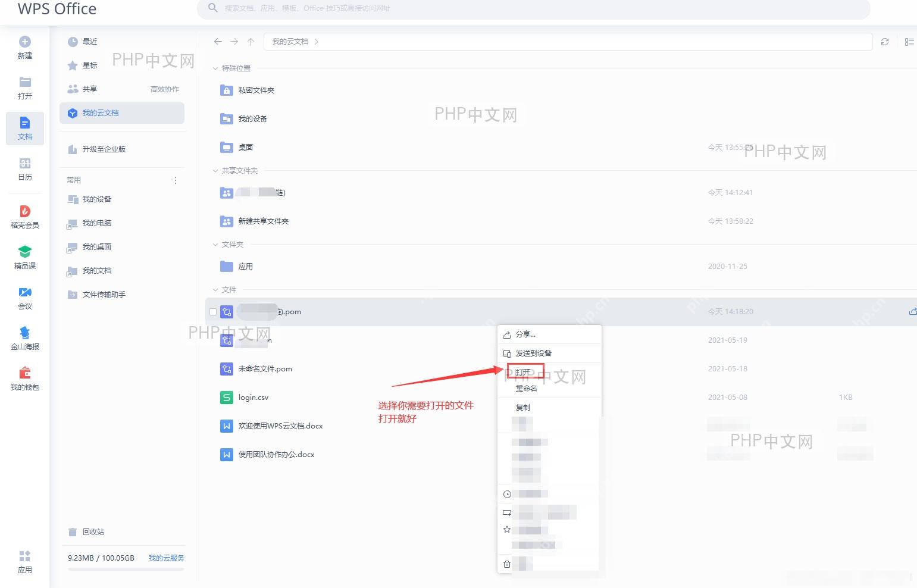Go back with the left arrow
The width and height of the screenshot is (917, 588).
(218, 42)
